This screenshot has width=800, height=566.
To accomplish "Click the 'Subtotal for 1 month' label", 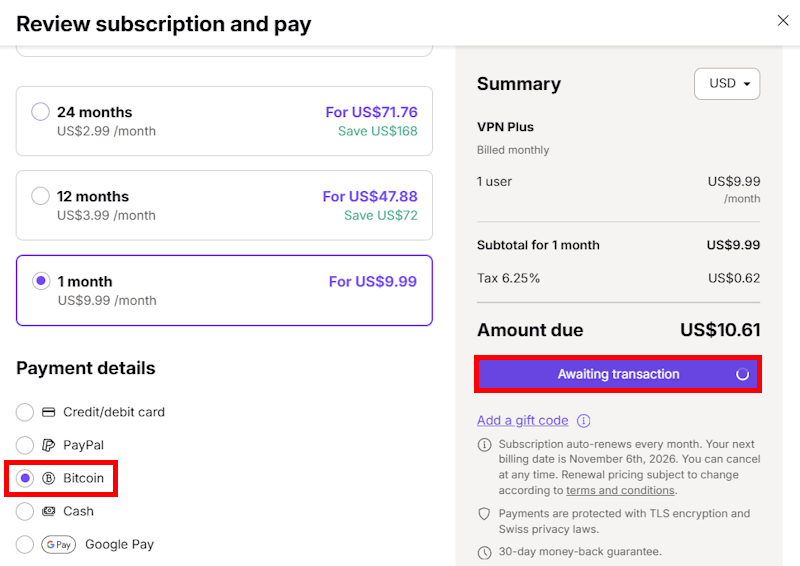I will tap(538, 245).
